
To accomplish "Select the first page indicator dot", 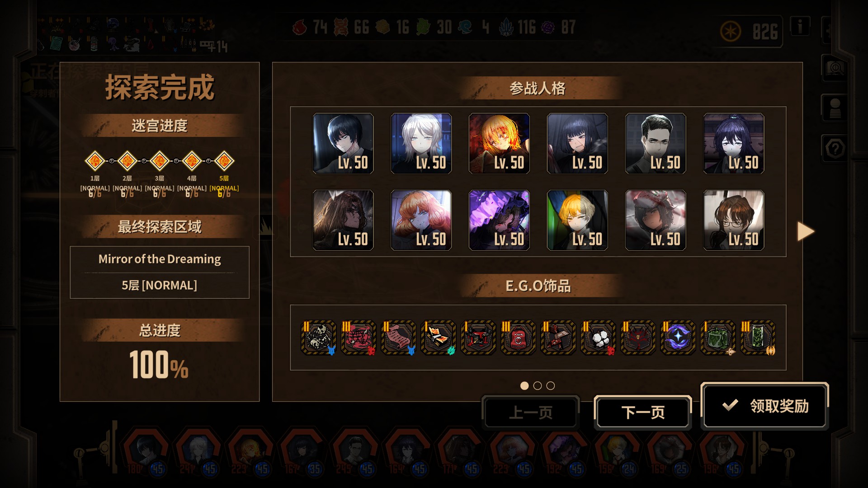I will [x=524, y=385].
